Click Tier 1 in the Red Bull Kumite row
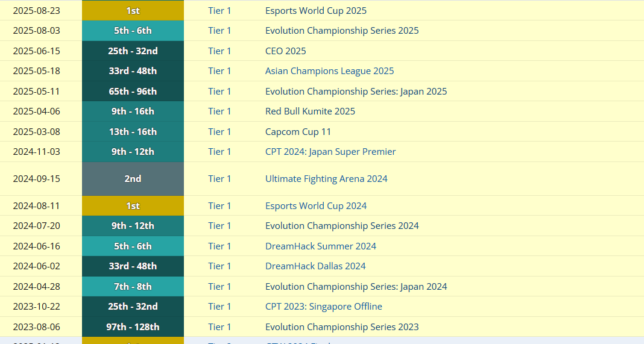The width and height of the screenshot is (644, 344). pyautogui.click(x=219, y=111)
